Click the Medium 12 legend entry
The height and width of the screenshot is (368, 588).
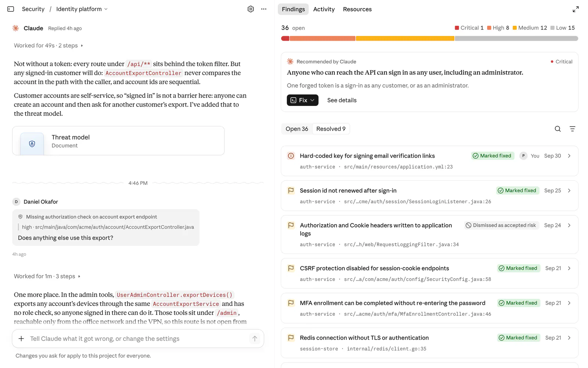530,28
